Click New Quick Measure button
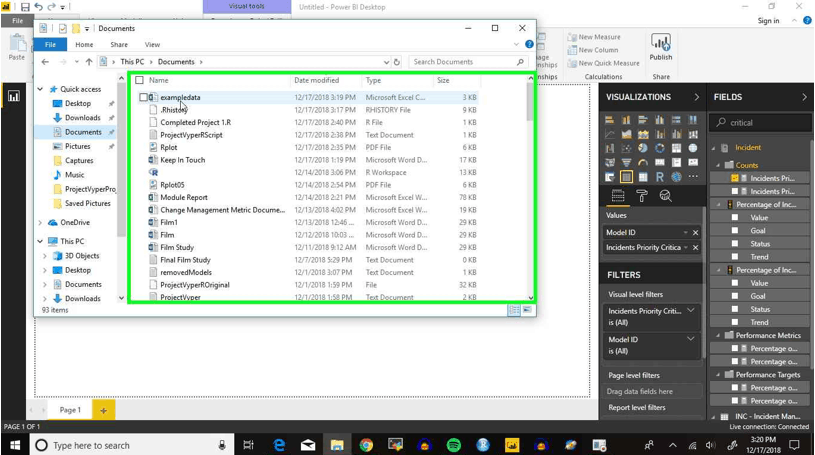This screenshot has width=815, height=455. click(603, 63)
